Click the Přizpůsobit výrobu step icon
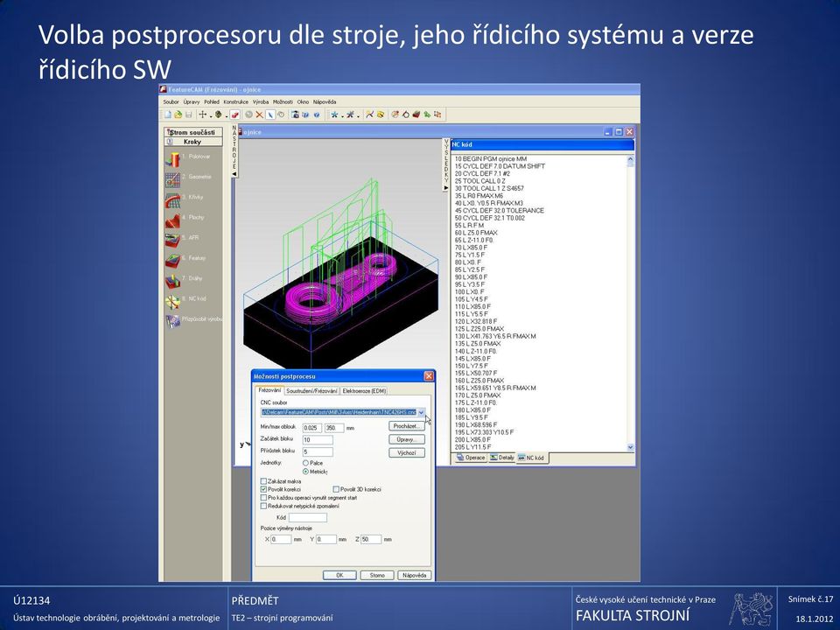Viewport: 840px width, 630px height. click(172, 321)
